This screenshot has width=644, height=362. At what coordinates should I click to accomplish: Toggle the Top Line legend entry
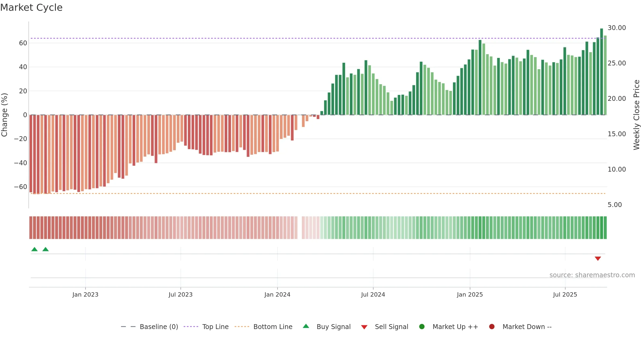click(x=206, y=327)
